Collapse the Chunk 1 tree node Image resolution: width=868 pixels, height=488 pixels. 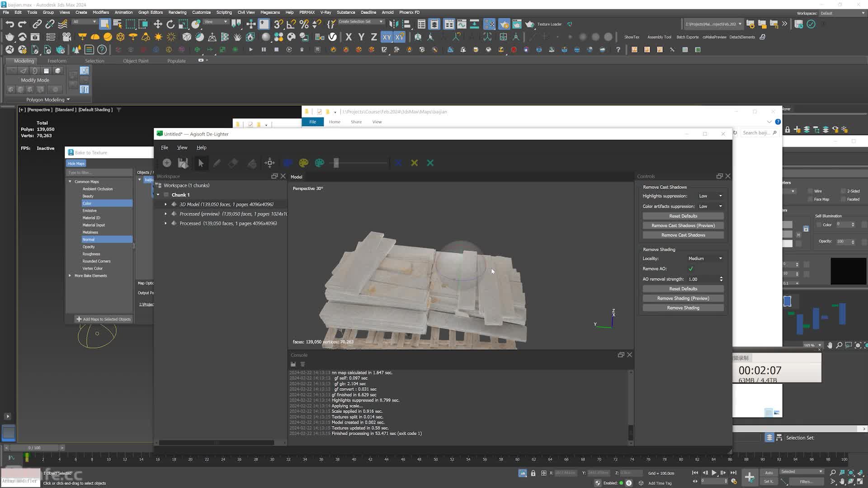pos(158,195)
